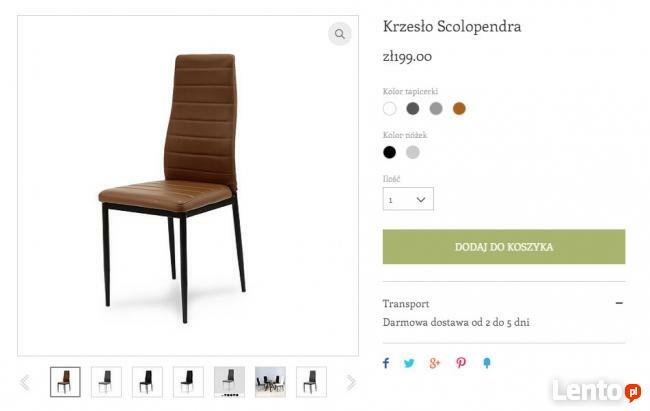
Task: Pick black leg color option
Action: tap(389, 152)
